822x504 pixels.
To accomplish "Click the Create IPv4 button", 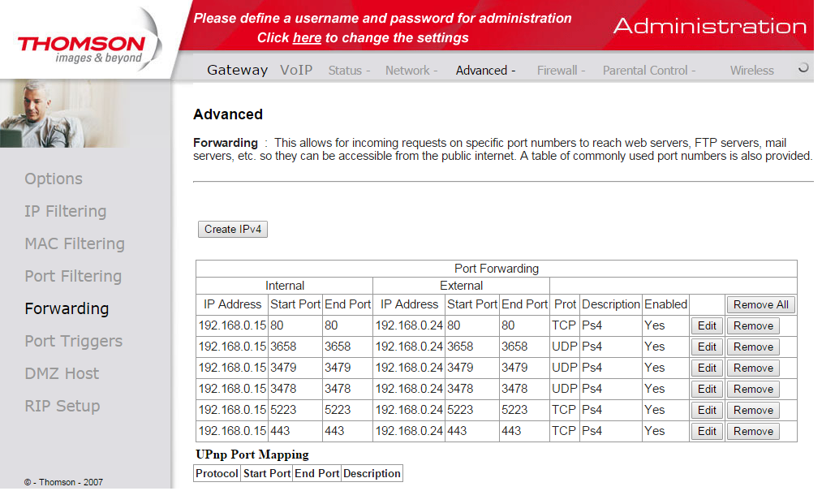I will pos(233,229).
